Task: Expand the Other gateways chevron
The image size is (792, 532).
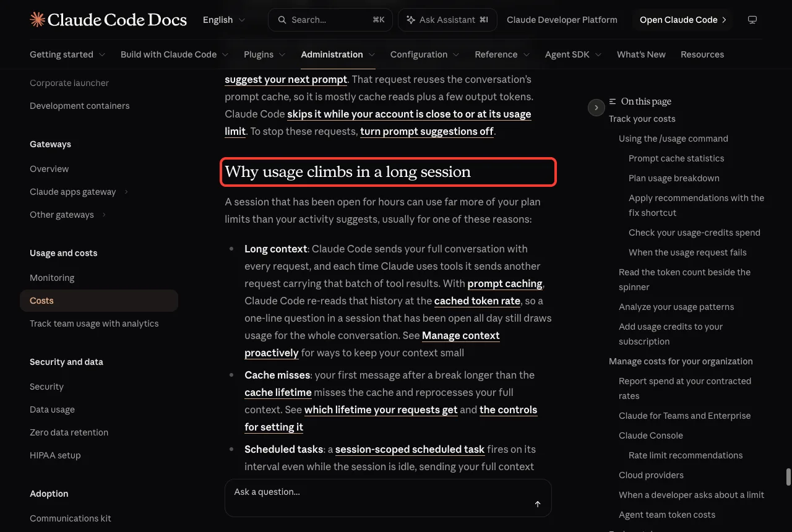Action: (x=104, y=215)
